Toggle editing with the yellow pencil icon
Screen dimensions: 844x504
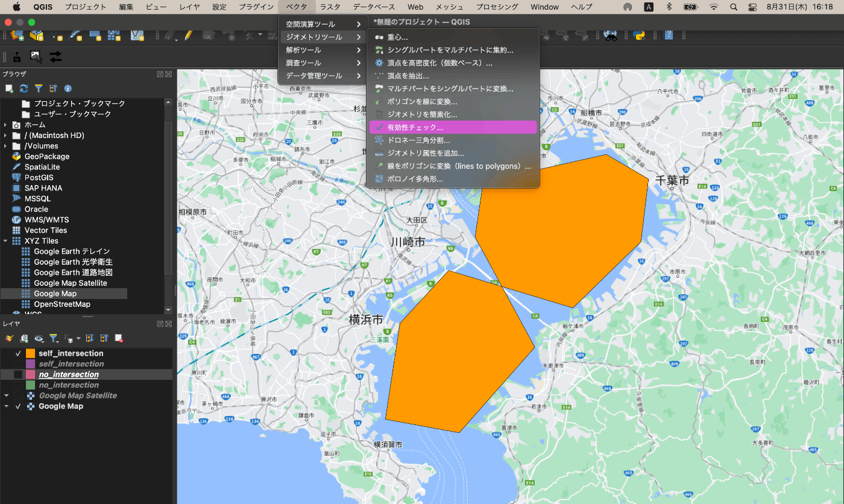click(189, 34)
